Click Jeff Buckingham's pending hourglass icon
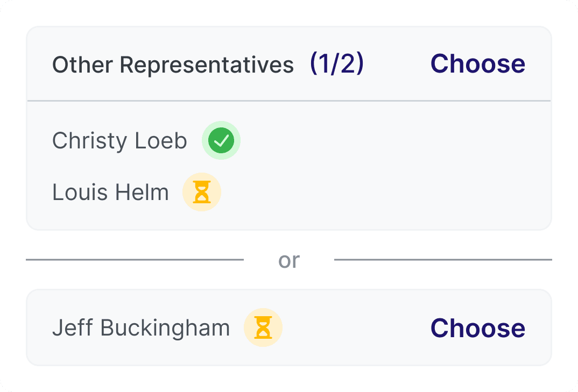The width and height of the screenshot is (578, 392). [x=263, y=327]
